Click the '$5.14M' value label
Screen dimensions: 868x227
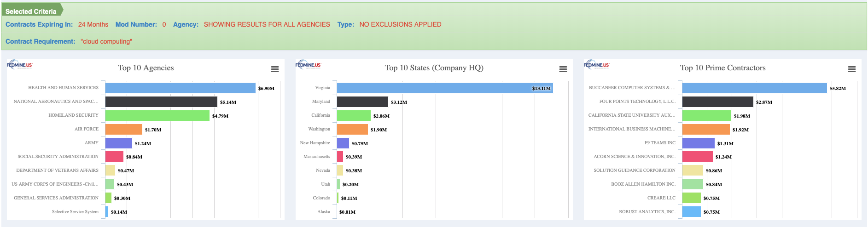pyautogui.click(x=228, y=102)
